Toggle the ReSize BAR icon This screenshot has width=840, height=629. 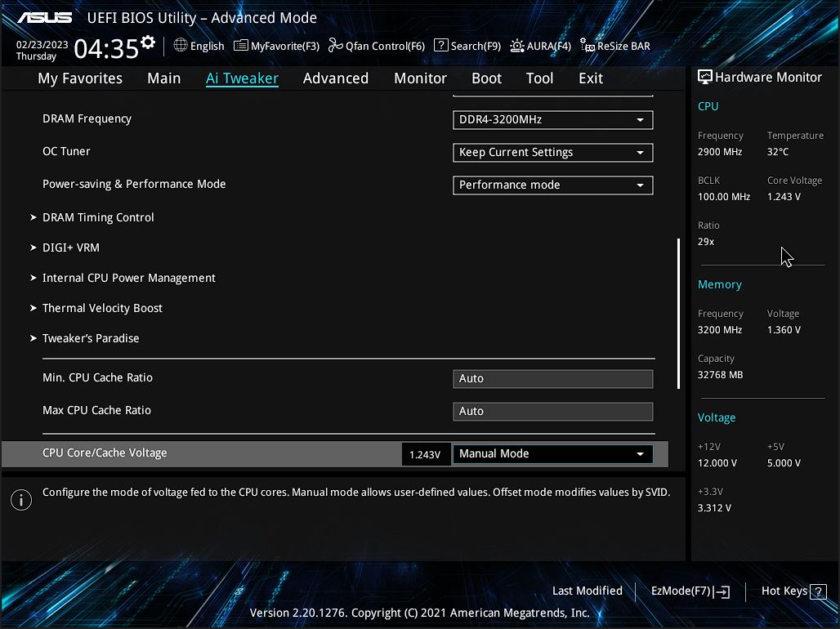click(587, 46)
